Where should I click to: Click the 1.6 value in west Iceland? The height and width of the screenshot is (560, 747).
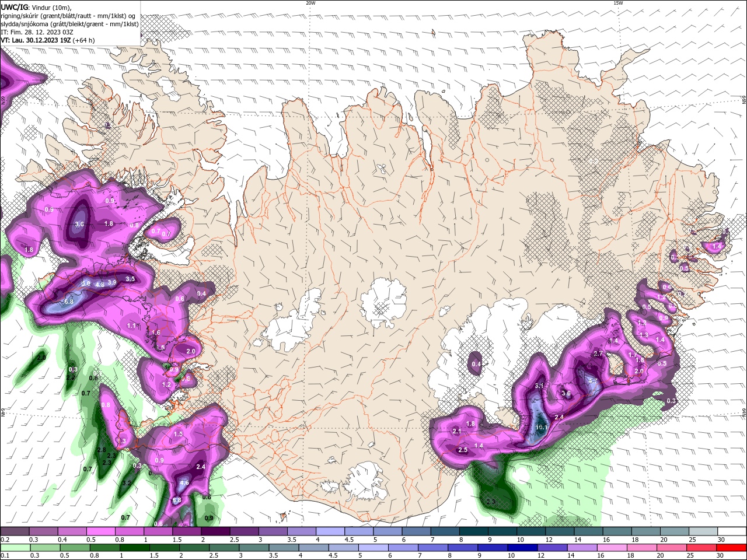point(156,332)
